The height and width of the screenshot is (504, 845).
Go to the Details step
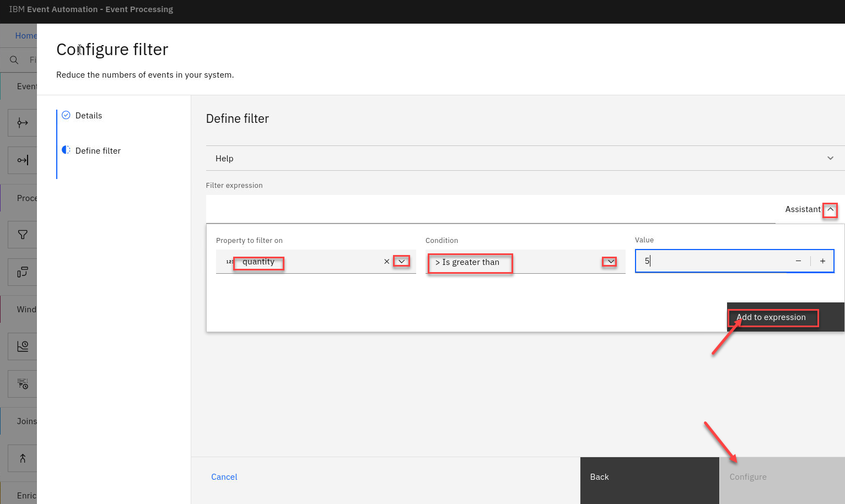coord(88,116)
